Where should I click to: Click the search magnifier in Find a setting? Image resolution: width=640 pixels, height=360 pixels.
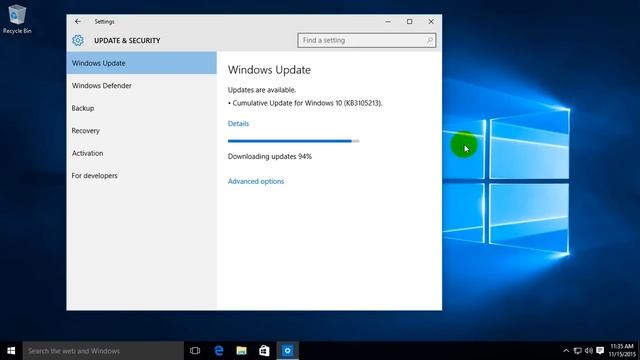click(429, 40)
